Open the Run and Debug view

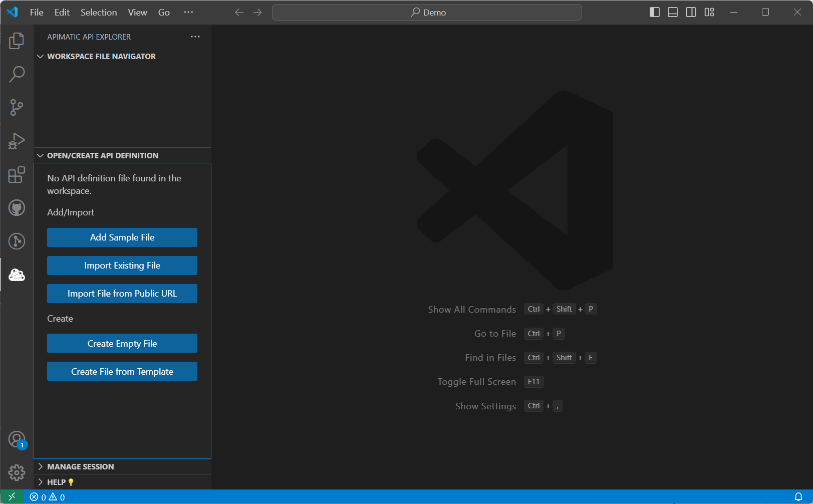click(x=17, y=141)
